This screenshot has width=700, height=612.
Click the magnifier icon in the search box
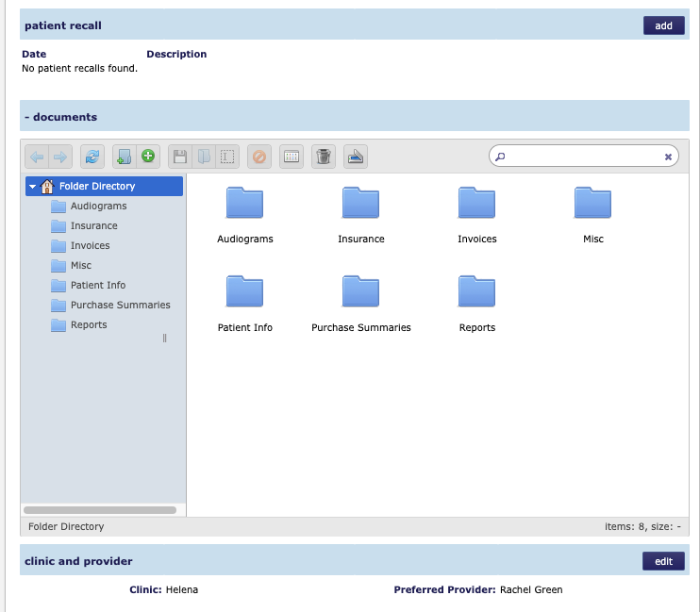coord(500,157)
